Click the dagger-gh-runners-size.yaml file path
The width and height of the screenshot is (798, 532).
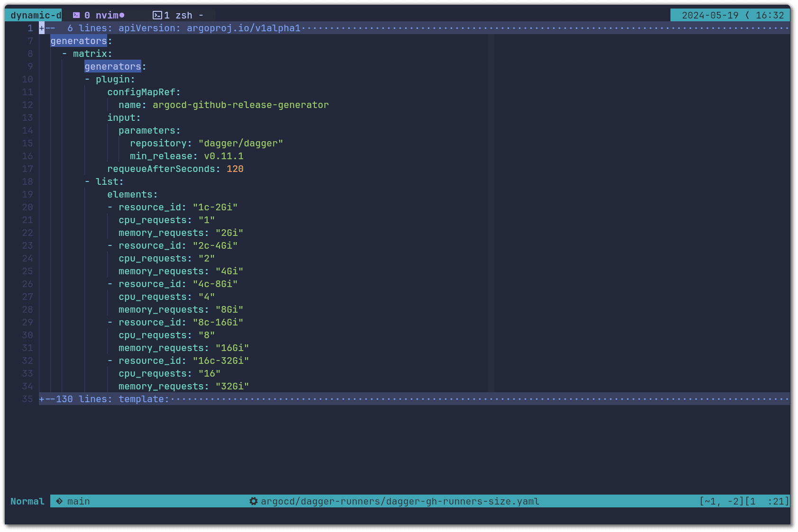[400, 501]
